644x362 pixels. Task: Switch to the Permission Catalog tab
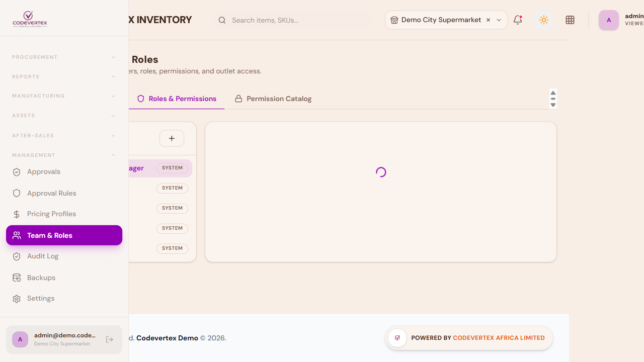(273, 99)
